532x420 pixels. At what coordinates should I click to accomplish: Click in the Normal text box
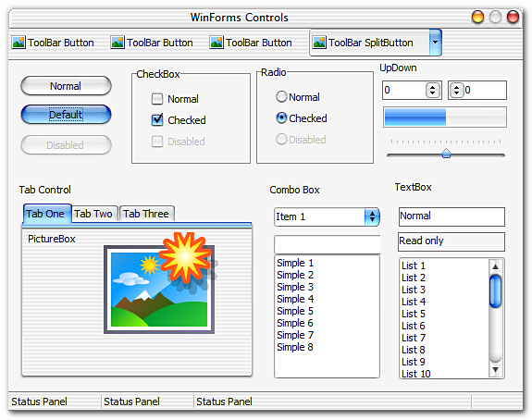[x=452, y=216]
